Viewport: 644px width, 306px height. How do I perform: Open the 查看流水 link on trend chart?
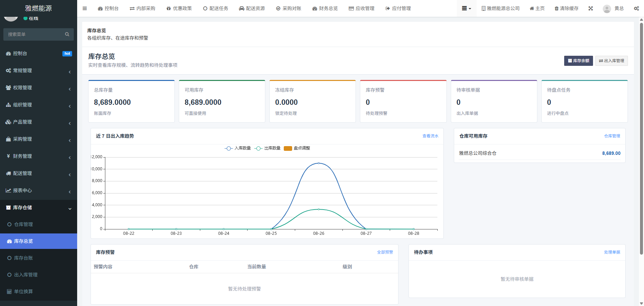coord(430,136)
